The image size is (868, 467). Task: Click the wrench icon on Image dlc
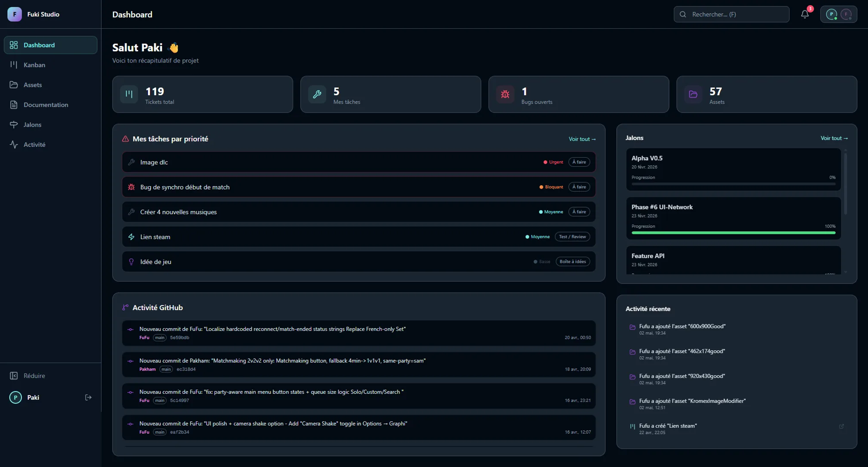tap(131, 162)
